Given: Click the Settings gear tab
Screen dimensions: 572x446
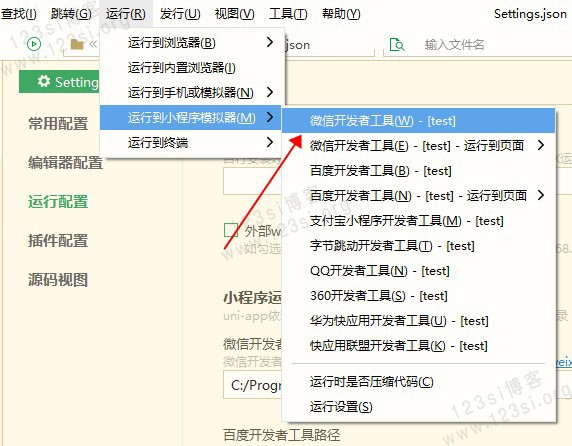Looking at the screenshot, I should (59, 82).
